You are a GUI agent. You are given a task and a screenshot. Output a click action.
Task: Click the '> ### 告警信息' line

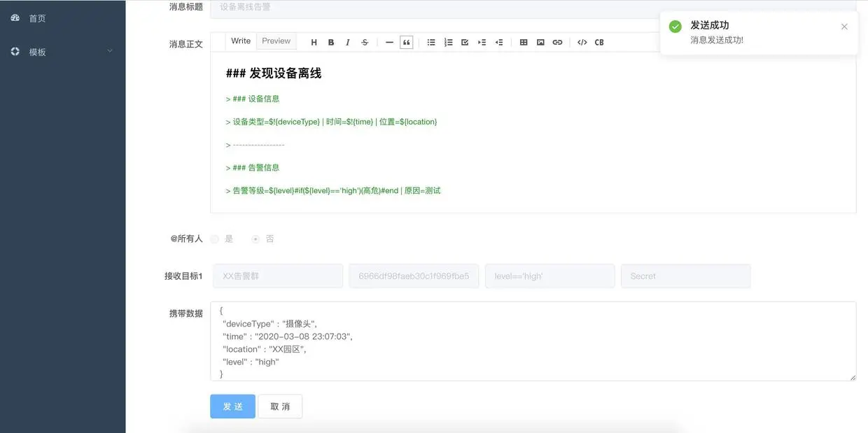[x=253, y=168]
